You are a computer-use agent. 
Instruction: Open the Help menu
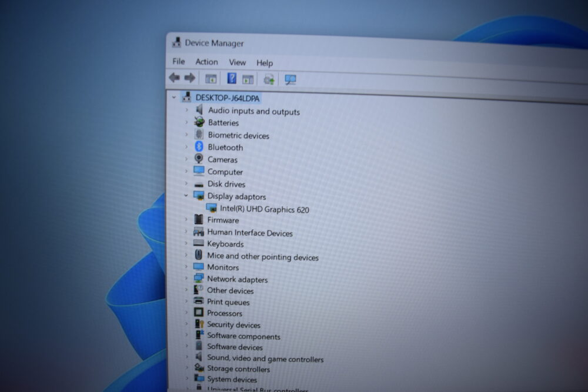click(x=265, y=63)
